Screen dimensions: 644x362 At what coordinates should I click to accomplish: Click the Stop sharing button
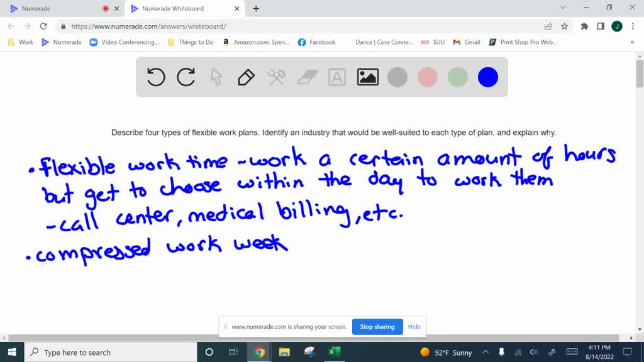pyautogui.click(x=377, y=327)
